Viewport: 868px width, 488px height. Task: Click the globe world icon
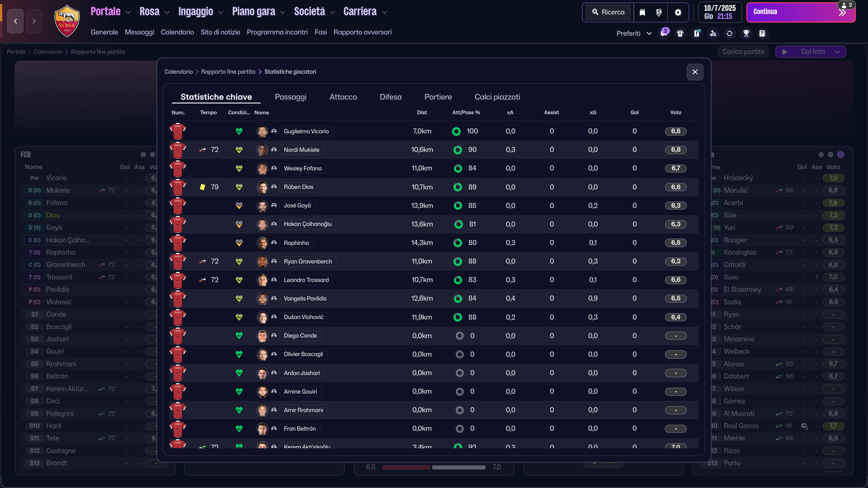pyautogui.click(x=659, y=13)
